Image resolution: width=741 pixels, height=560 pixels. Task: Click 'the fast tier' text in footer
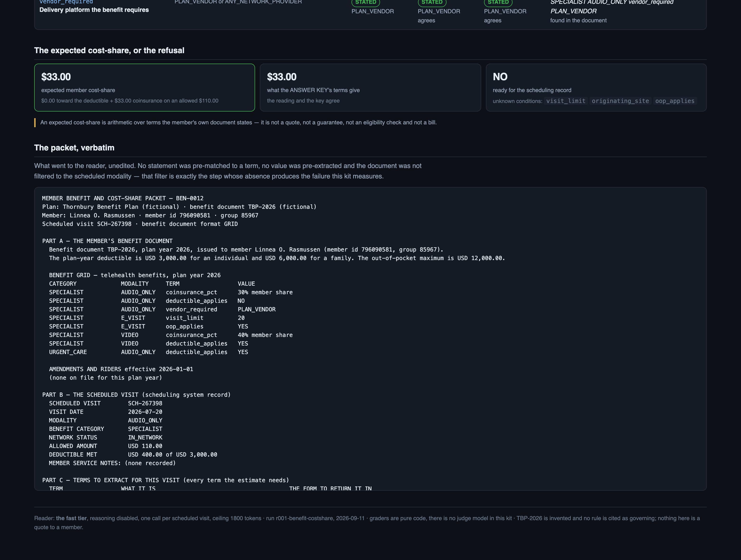click(71, 518)
